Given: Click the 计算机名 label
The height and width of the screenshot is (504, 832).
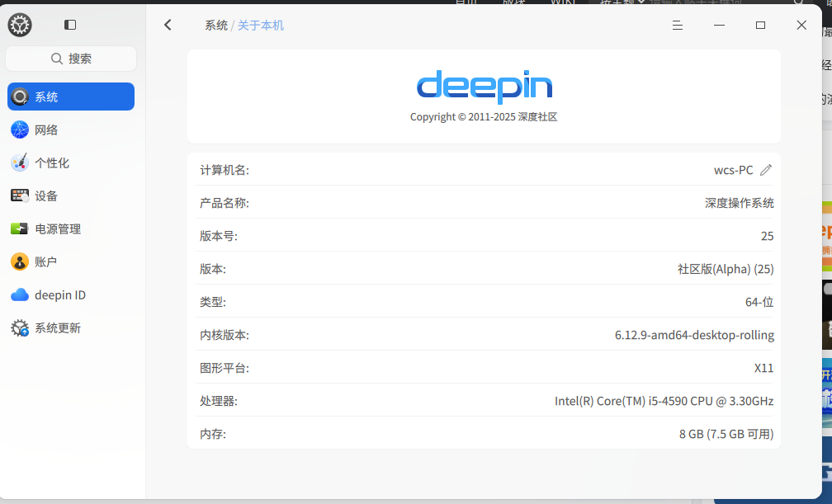Looking at the screenshot, I should pos(224,170).
